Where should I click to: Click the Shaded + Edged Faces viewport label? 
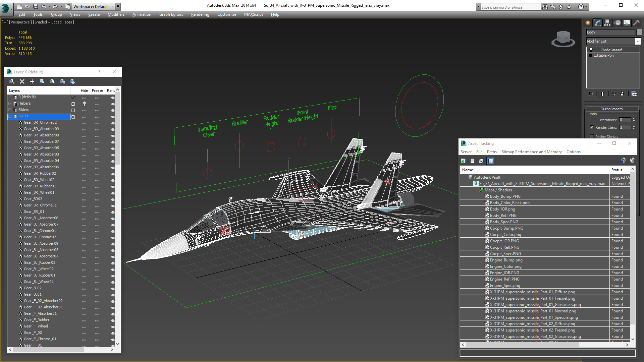53,22
